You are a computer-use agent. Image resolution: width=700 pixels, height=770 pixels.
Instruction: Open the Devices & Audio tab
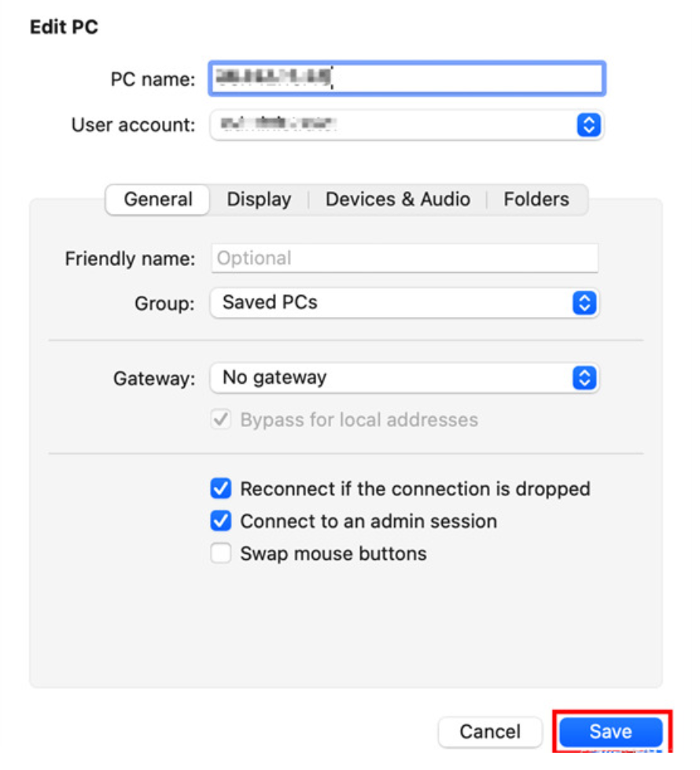[x=397, y=199]
